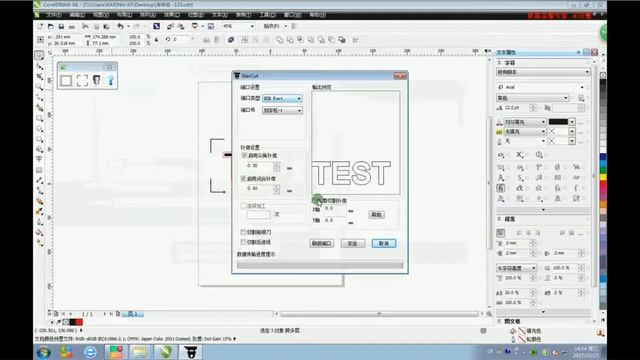
Task: Select the Rectangle tool in the toolbox
Action: pyautogui.click(x=39, y=118)
